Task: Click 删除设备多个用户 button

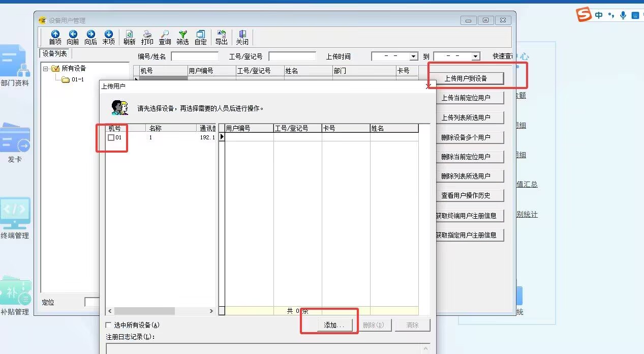Action: (466, 137)
